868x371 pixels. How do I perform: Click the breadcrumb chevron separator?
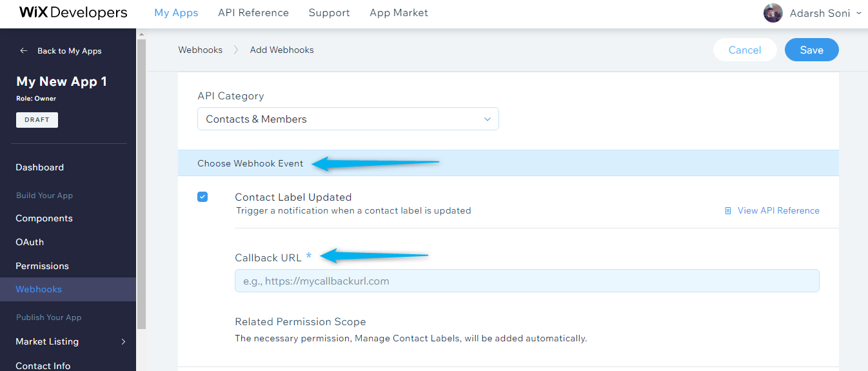coord(236,50)
